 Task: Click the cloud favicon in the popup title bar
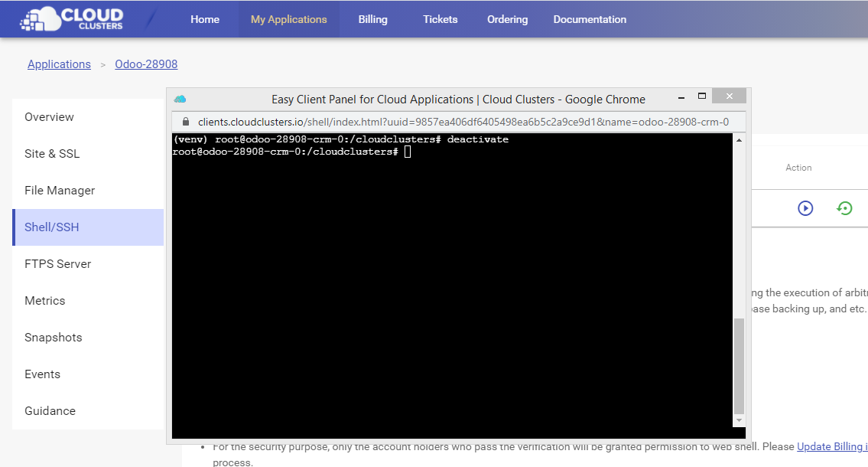pos(177,99)
